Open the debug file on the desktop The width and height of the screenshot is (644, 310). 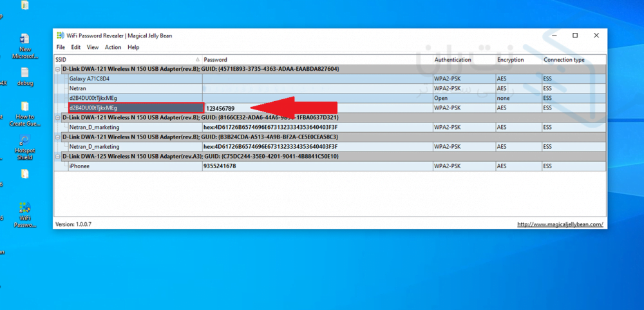[x=24, y=73]
